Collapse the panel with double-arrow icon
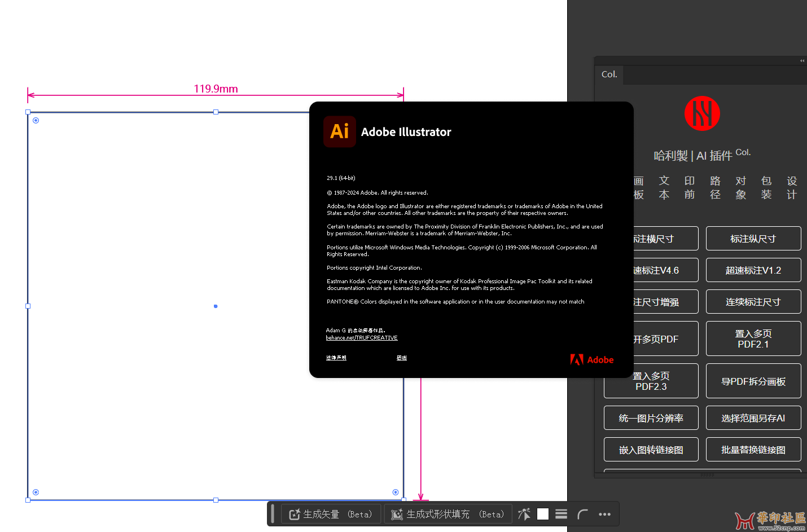807x532 pixels. coord(802,60)
